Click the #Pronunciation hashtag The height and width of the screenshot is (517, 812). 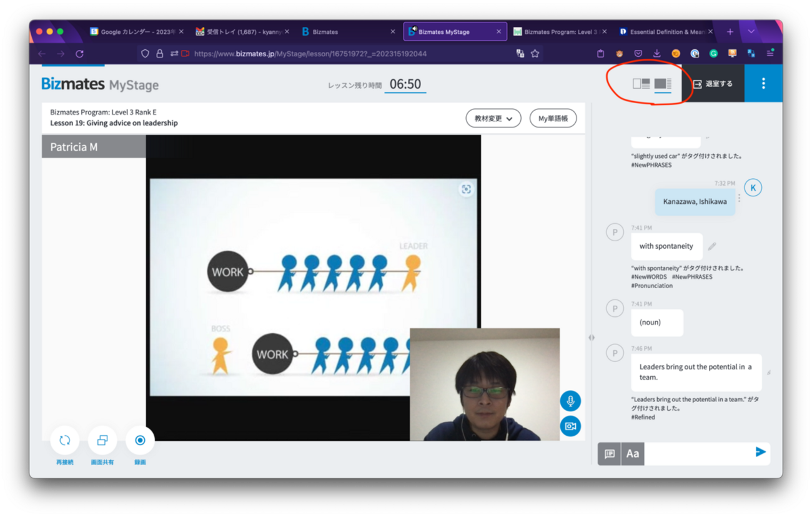pos(651,286)
